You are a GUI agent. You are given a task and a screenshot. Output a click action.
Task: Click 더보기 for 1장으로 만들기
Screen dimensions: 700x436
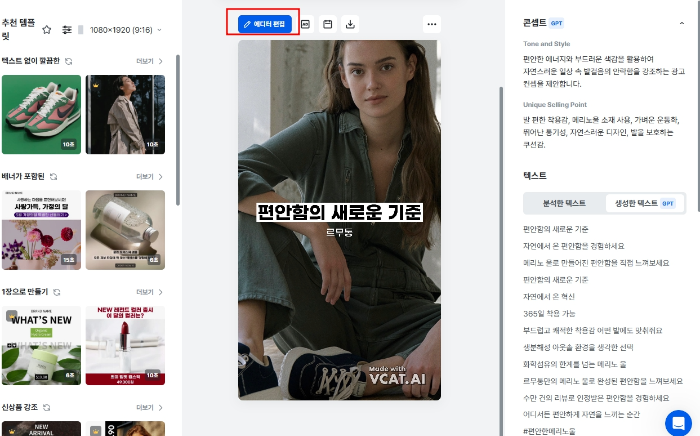(x=150, y=292)
